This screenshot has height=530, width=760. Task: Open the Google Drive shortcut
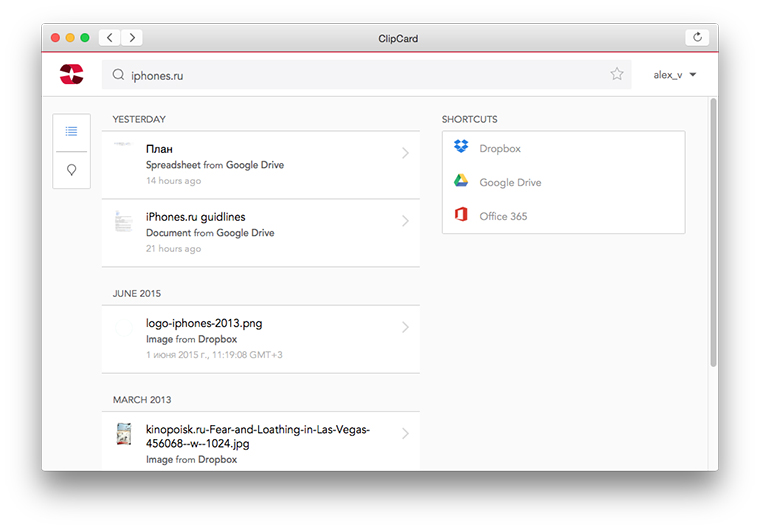tap(509, 183)
